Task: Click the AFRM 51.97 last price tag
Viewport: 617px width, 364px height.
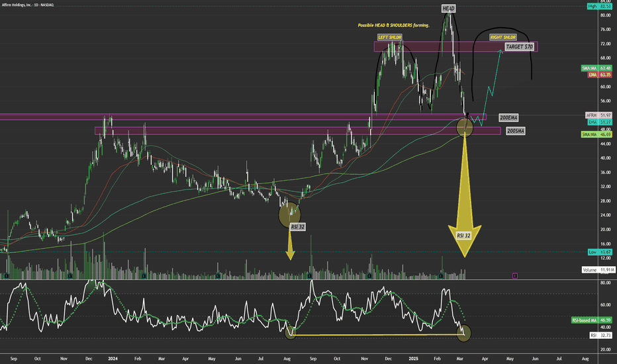Action: click(598, 115)
